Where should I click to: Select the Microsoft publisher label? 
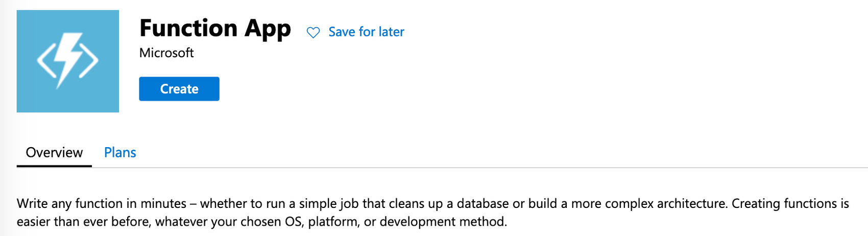[x=166, y=53]
